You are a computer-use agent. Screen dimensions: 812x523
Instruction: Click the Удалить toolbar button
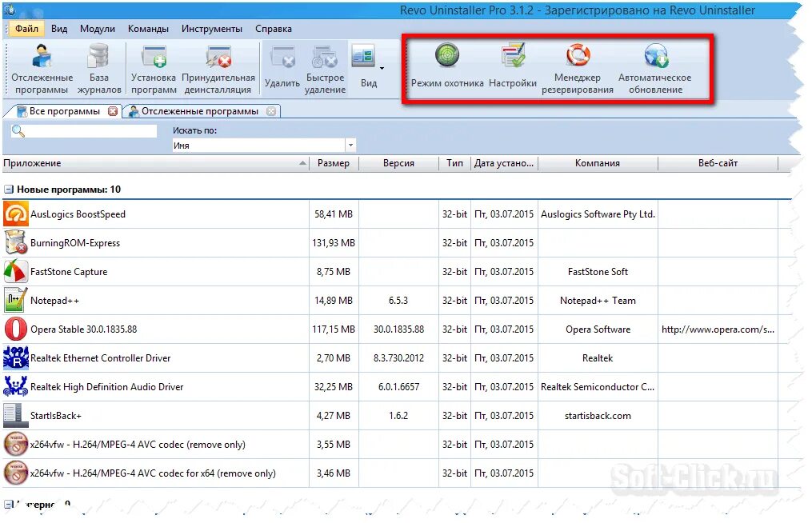coord(282,67)
